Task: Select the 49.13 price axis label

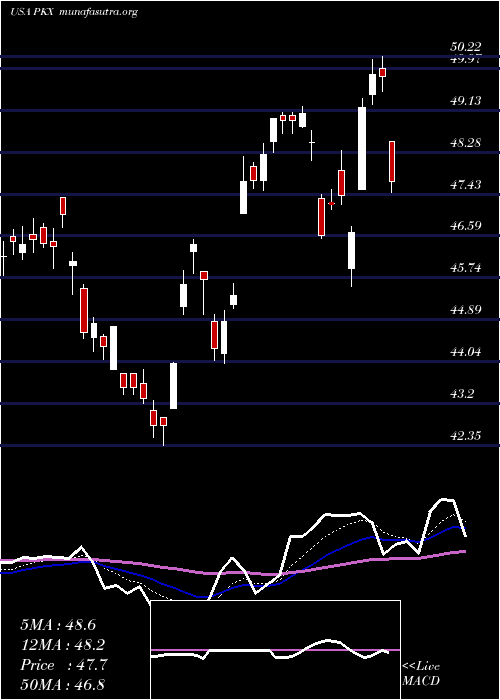Action: [465, 101]
